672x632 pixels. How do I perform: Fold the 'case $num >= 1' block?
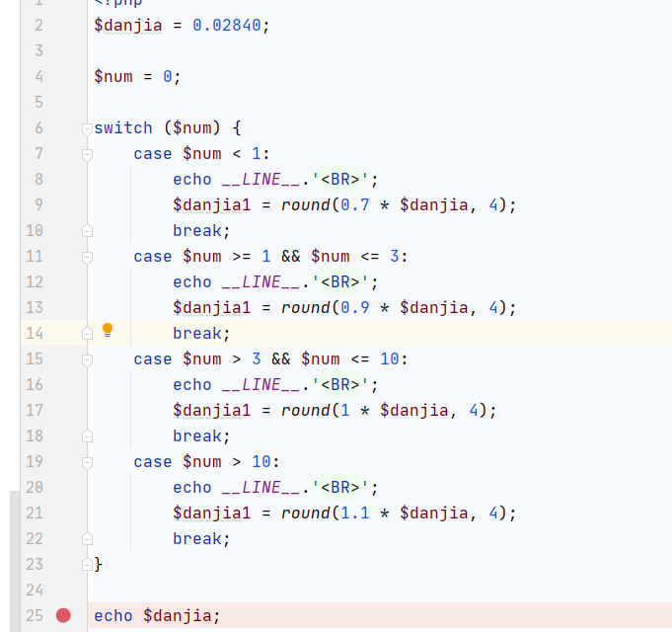coord(87,257)
